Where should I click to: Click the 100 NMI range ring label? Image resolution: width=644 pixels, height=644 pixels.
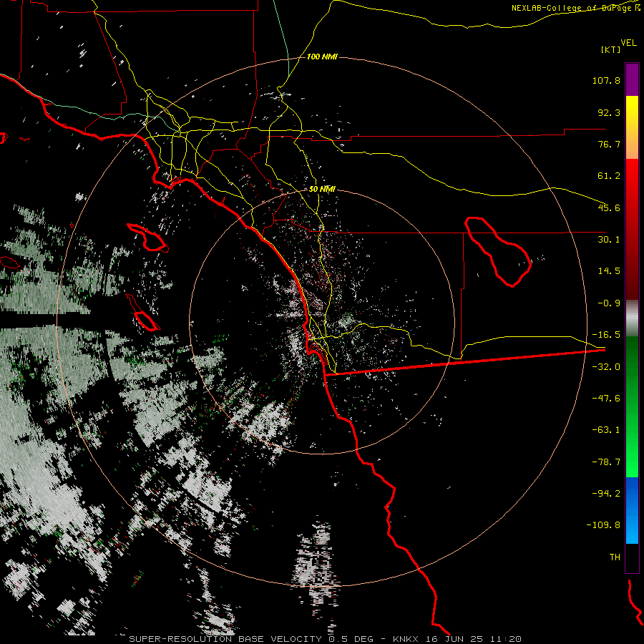322,57
